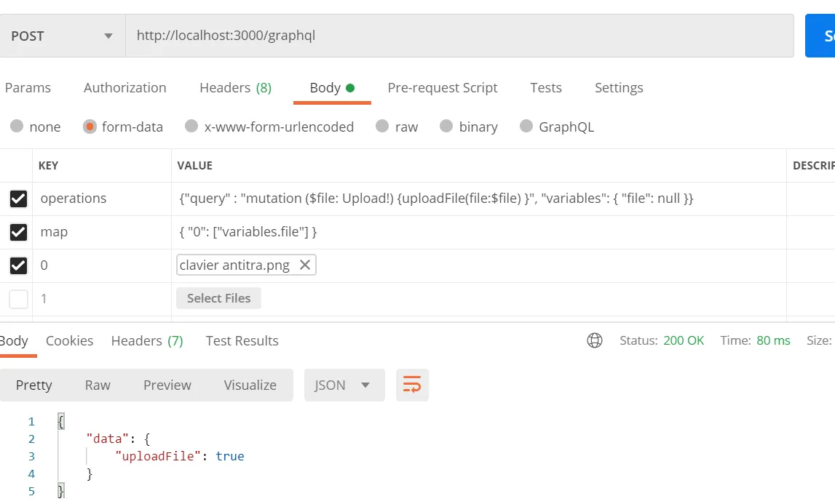Open the POST method dropdown
835x504 pixels.
pos(63,36)
